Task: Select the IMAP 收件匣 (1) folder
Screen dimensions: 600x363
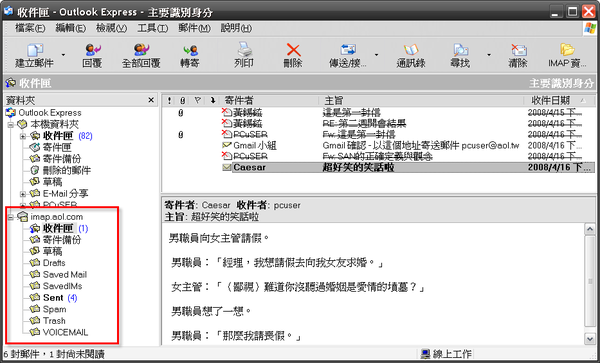Action: (x=59, y=228)
